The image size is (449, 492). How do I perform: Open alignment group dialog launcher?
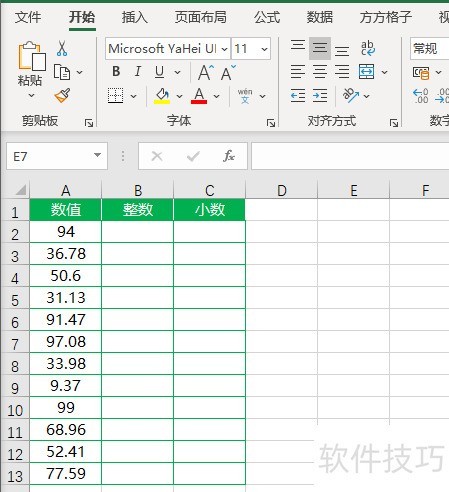tap(394, 123)
